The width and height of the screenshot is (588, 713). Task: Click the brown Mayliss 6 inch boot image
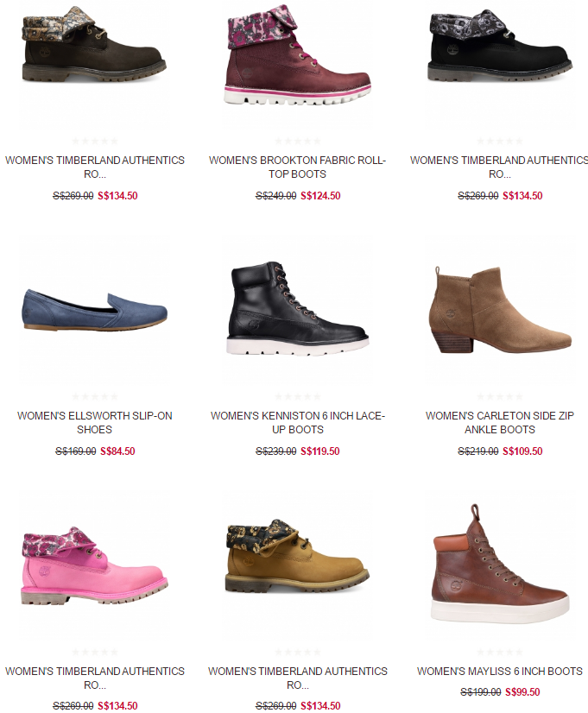pyautogui.click(x=500, y=564)
